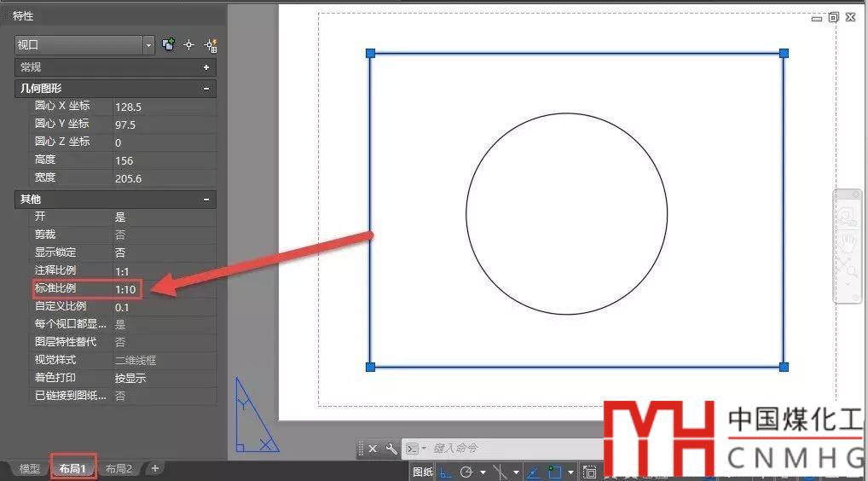
Task: Switch to the 模型 tab
Action: click(x=30, y=469)
